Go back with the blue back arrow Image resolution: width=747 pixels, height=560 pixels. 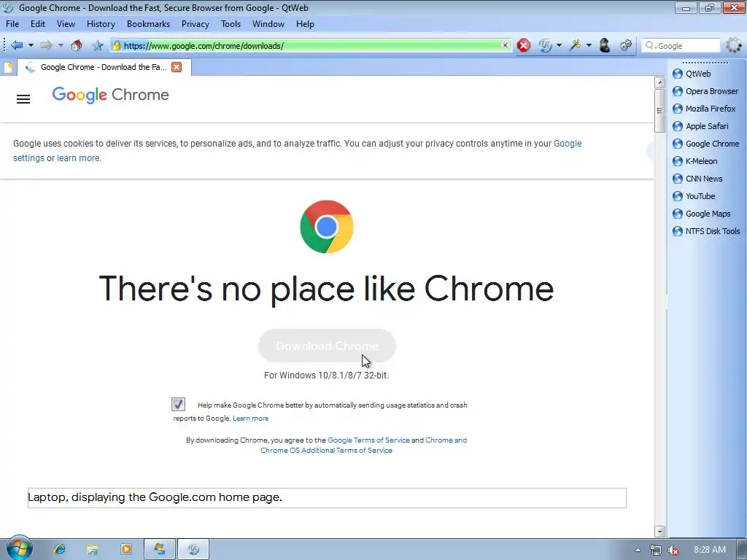pos(17,46)
